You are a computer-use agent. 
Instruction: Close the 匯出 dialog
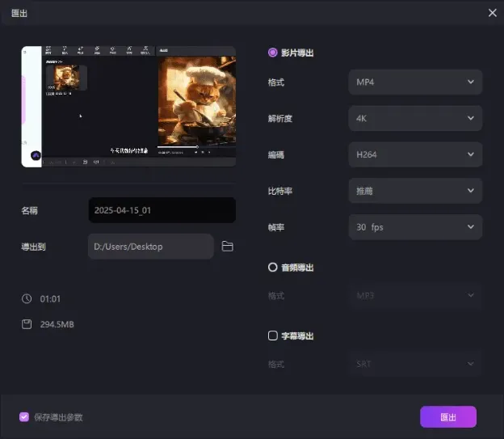pyautogui.click(x=492, y=13)
